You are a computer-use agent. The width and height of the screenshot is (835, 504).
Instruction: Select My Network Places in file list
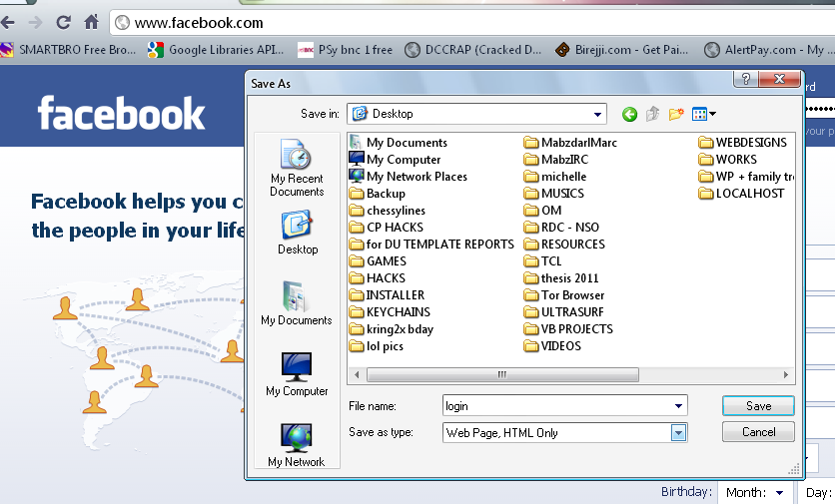click(x=409, y=177)
